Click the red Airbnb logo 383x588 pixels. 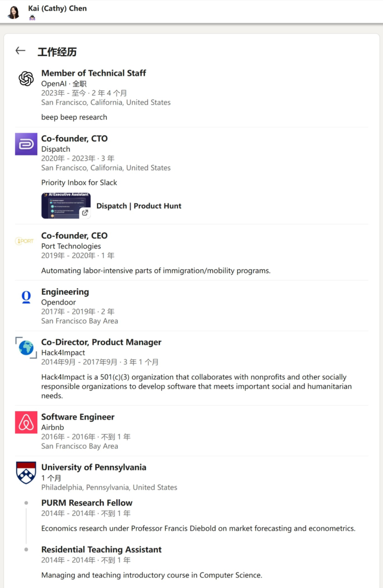tap(26, 422)
